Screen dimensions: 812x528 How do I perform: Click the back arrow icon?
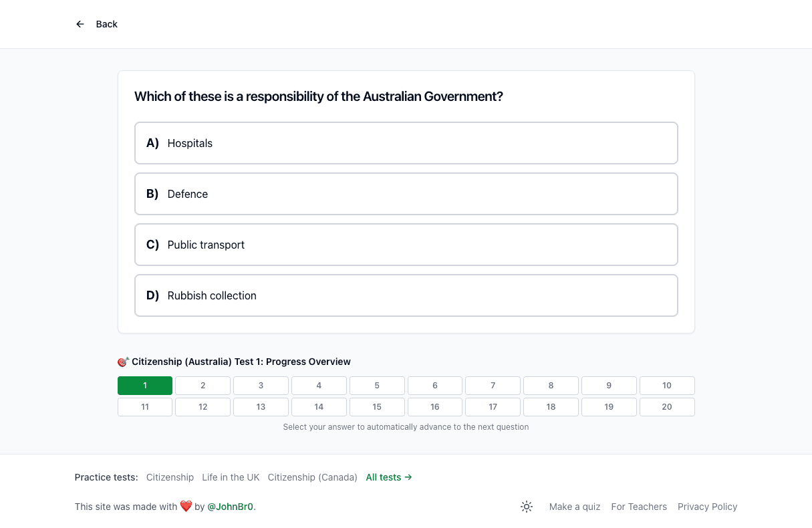pos(80,24)
